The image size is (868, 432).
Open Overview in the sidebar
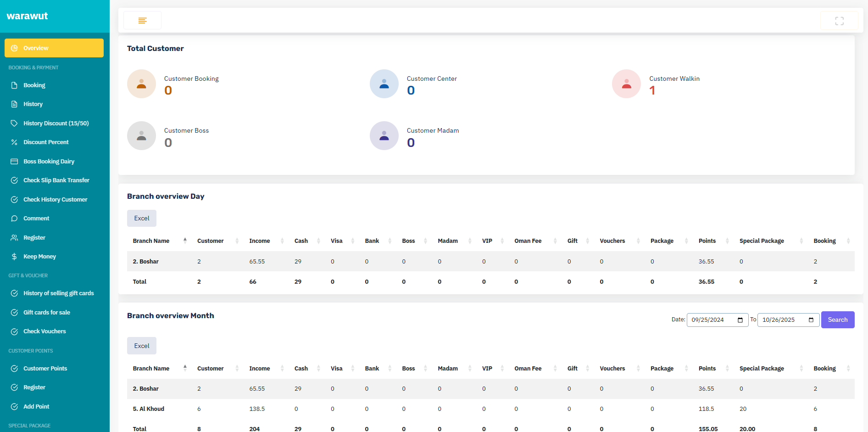click(54, 48)
